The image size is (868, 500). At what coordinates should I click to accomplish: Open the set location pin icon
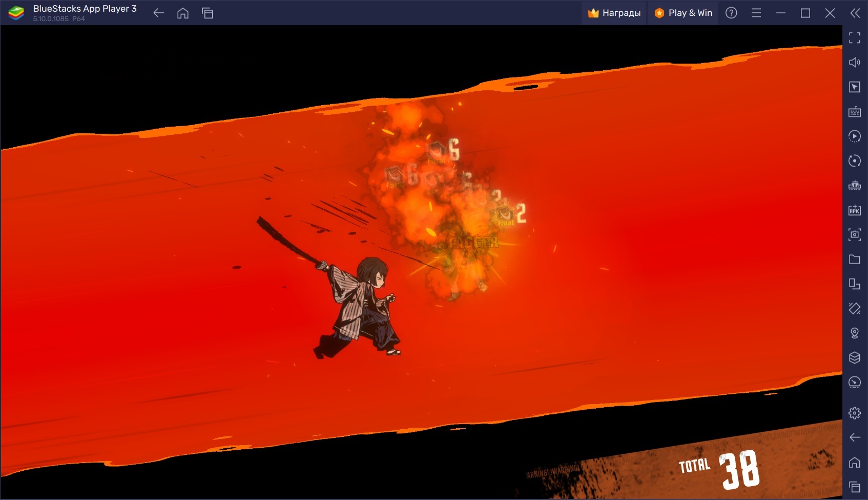pyautogui.click(x=854, y=333)
